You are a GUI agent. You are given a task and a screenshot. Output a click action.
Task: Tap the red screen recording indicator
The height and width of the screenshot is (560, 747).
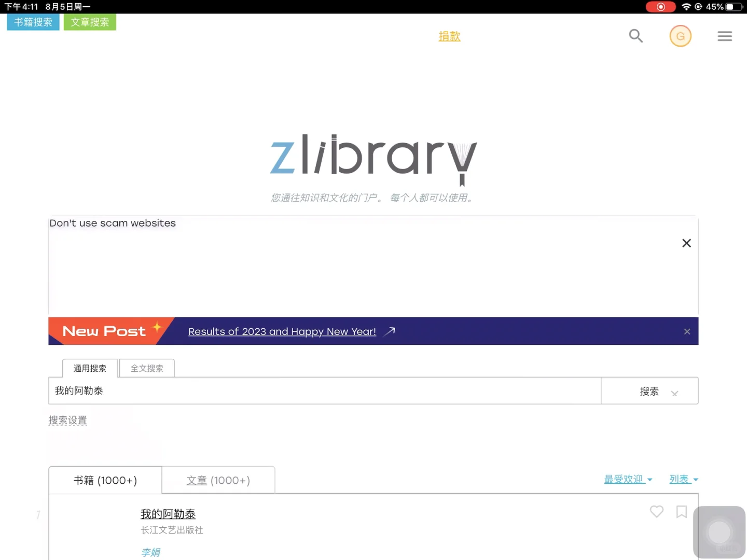pos(660,7)
